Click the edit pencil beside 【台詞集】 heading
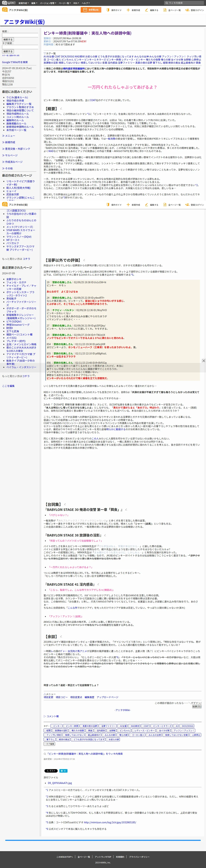 point(65,504)
